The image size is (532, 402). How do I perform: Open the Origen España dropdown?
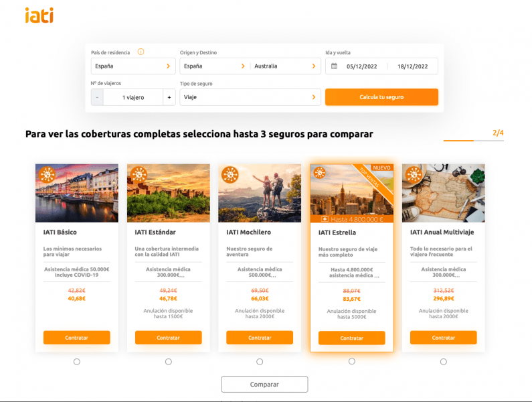(215, 66)
